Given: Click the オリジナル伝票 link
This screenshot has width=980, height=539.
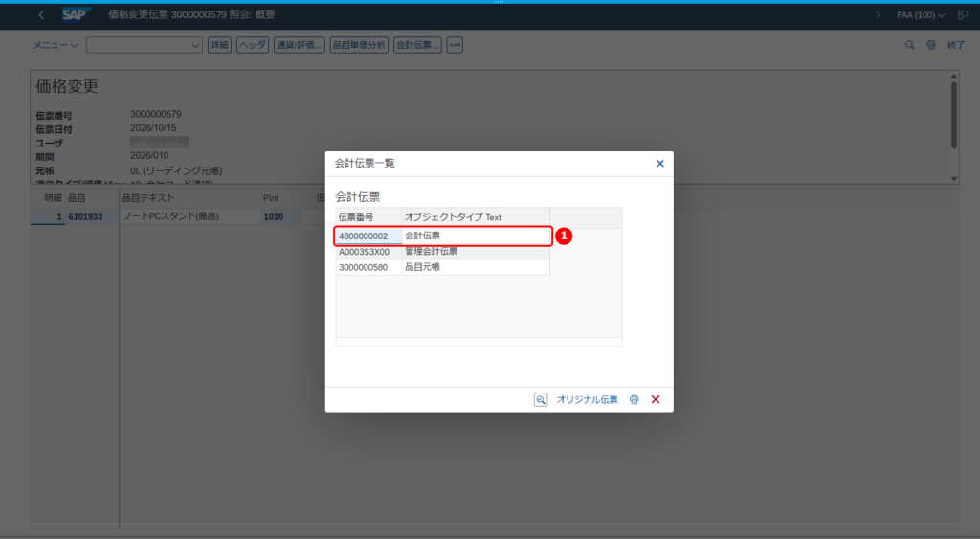Looking at the screenshot, I should tap(587, 399).
